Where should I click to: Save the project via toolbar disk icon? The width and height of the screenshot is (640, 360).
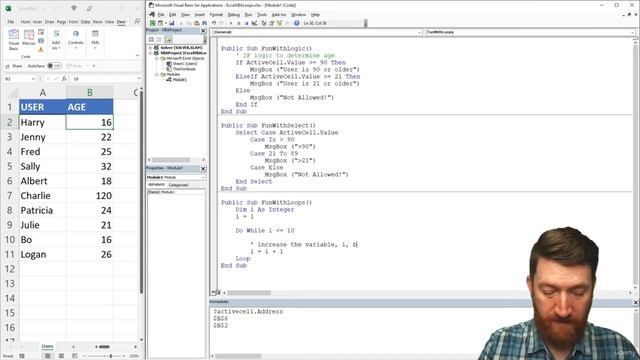[x=172, y=23]
